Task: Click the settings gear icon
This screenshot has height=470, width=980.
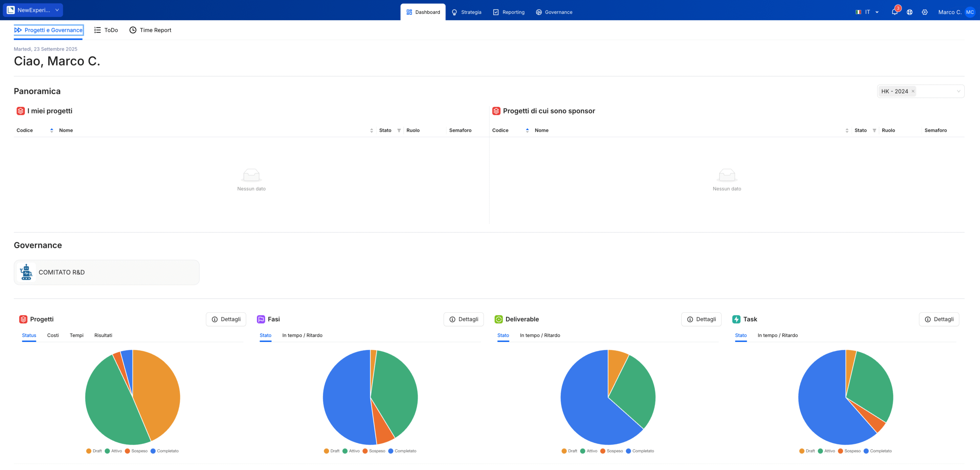Action: [x=924, y=12]
